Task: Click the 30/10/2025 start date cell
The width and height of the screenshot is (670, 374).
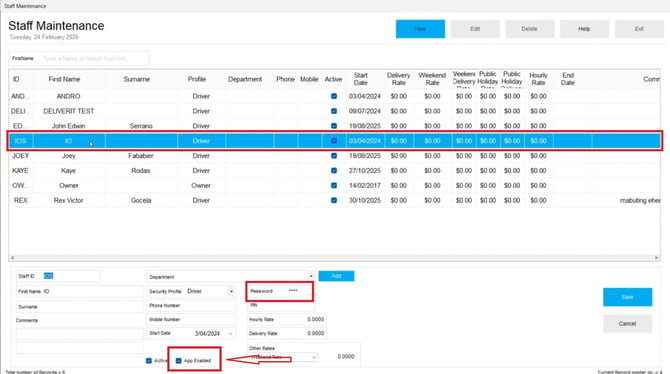Action: pos(364,200)
